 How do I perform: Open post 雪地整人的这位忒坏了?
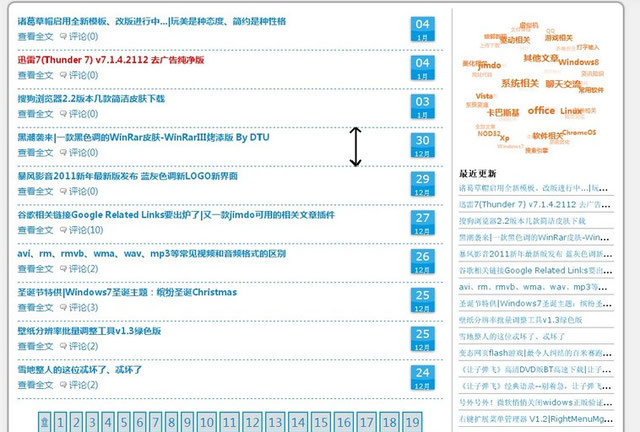pos(80,370)
